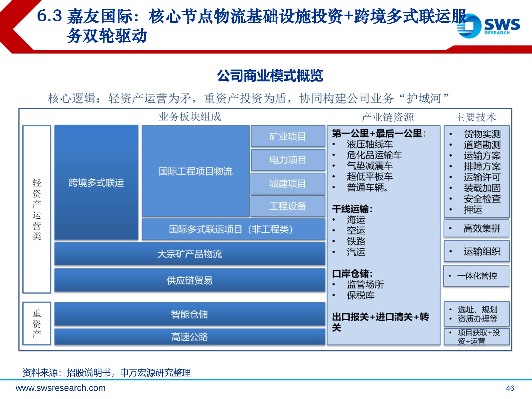Click the 智能仓储 bar
Screen dimensions: 532x399
[190, 314]
